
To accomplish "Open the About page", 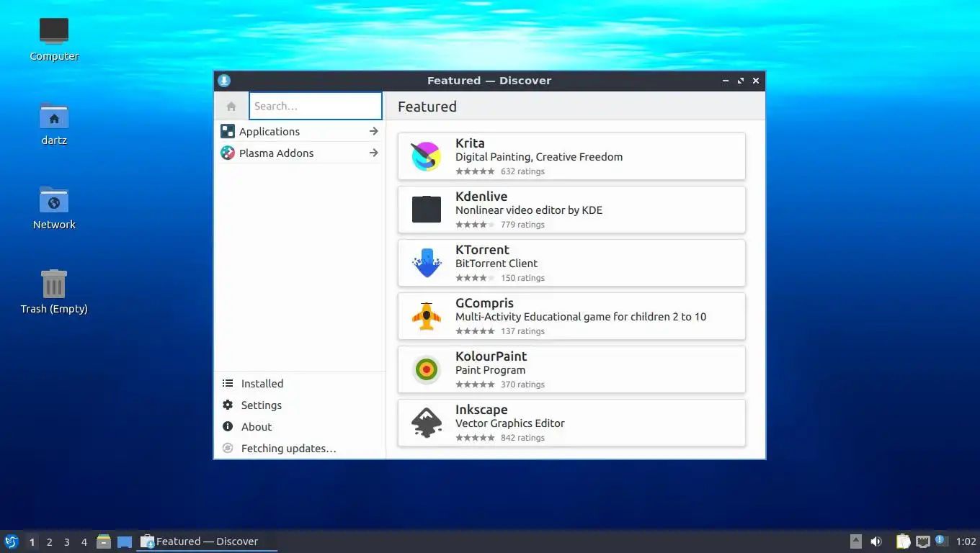I will (x=299, y=426).
